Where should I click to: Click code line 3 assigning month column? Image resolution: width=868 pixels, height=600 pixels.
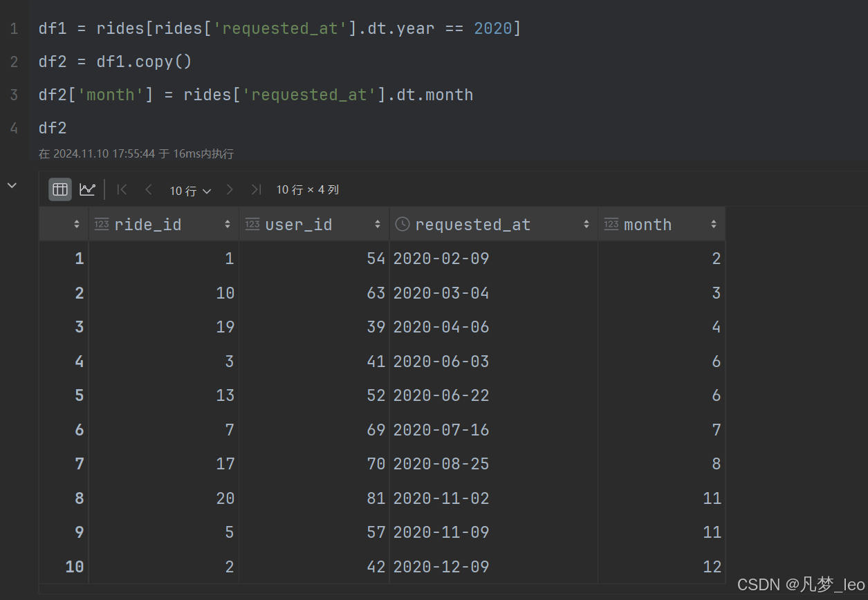[x=256, y=95]
